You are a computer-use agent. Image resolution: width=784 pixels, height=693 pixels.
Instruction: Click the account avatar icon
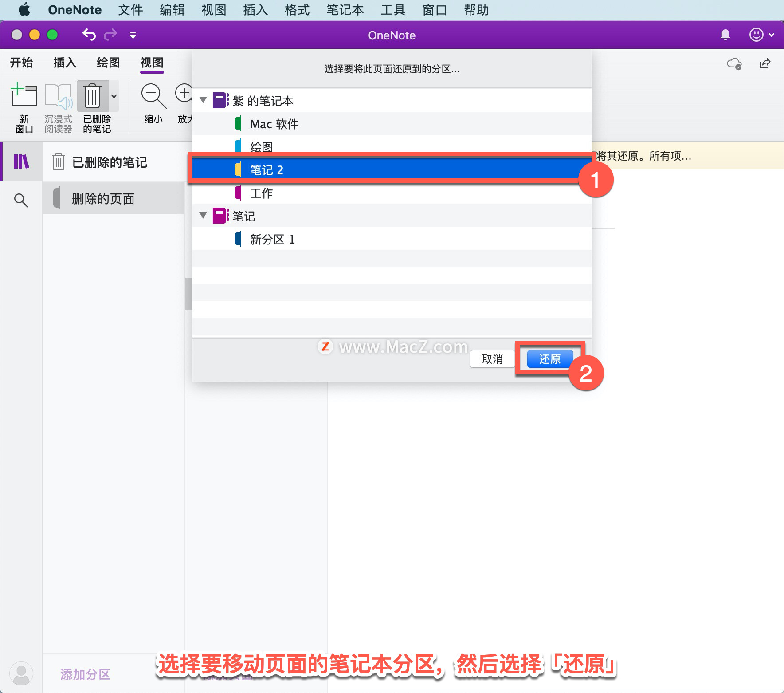pos(21,673)
